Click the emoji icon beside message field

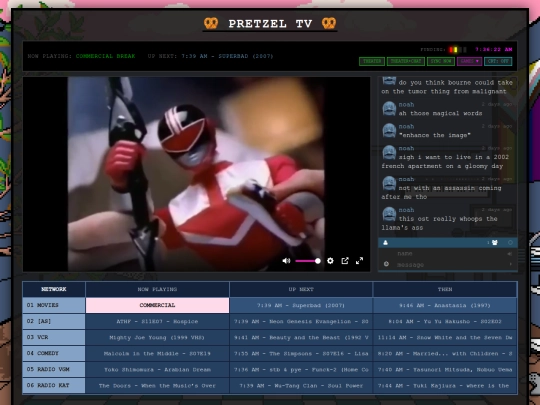coord(386,264)
